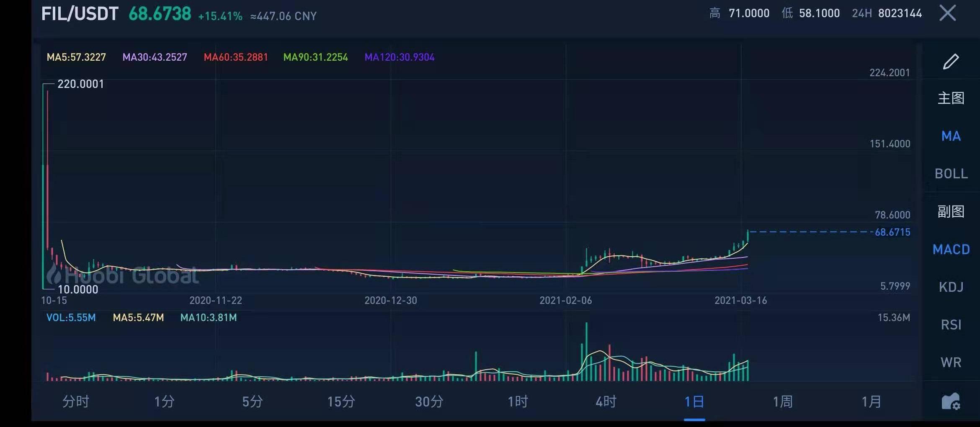Enable the WR indicator

coord(951,363)
